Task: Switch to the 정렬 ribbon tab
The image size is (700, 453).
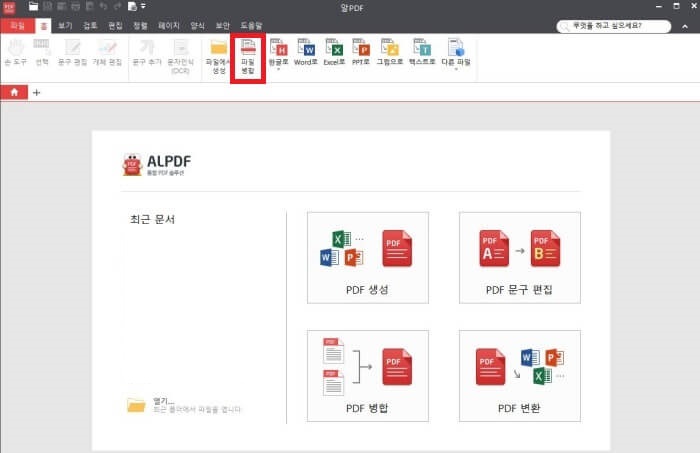Action: coord(140,26)
